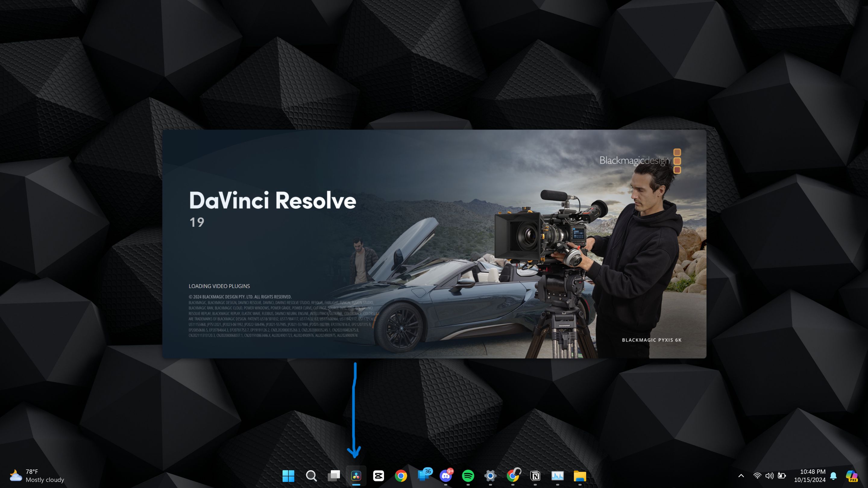Launch CapCut from the taskbar

tap(379, 476)
